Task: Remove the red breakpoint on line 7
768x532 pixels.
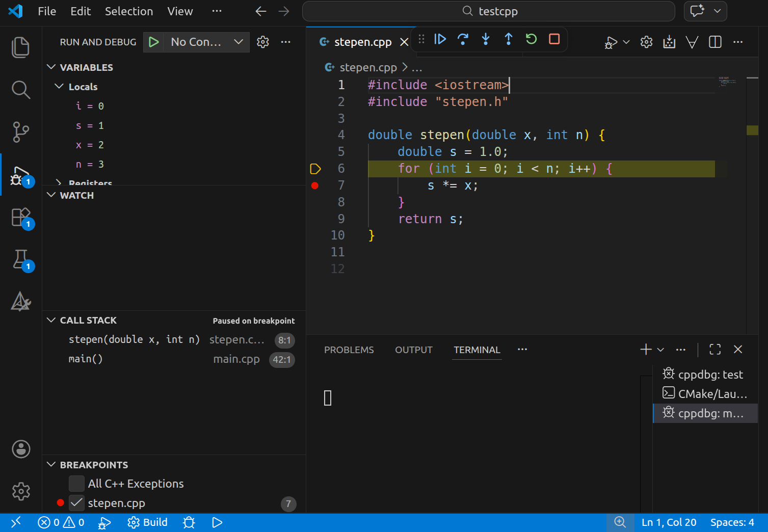Action: coord(315,185)
